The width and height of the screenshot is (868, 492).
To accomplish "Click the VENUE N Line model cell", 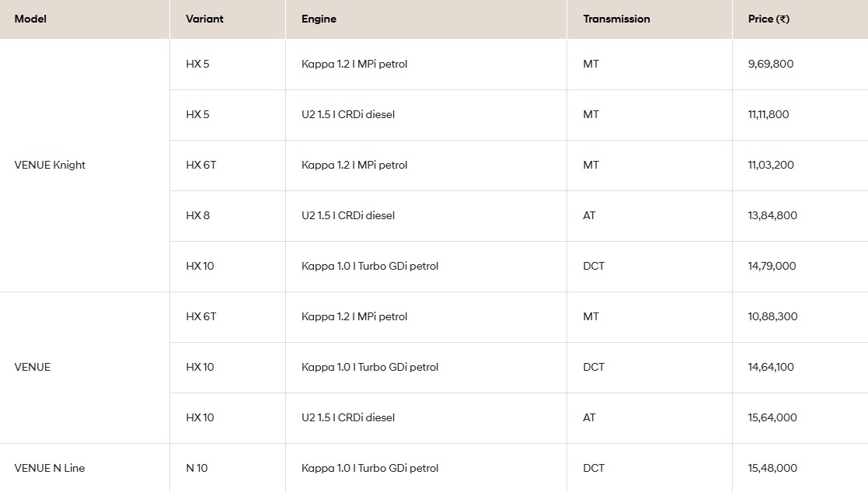I will (x=50, y=468).
